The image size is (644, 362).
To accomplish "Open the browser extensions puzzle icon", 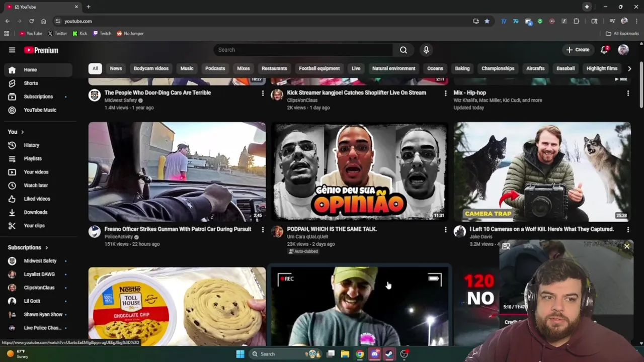I will click(576, 21).
